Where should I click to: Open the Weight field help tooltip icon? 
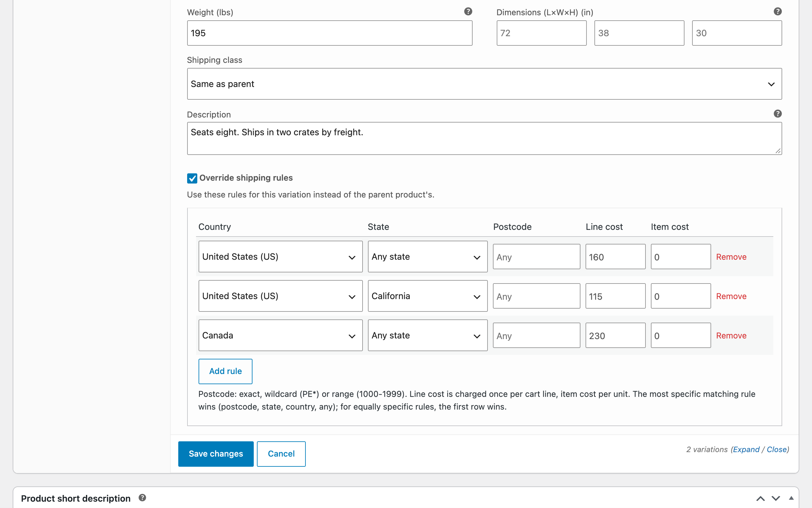coord(468,12)
